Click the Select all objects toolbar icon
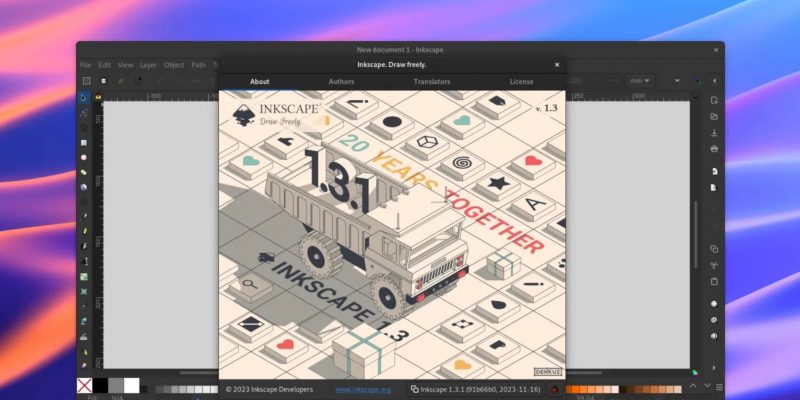800x400 pixels. [x=87, y=81]
